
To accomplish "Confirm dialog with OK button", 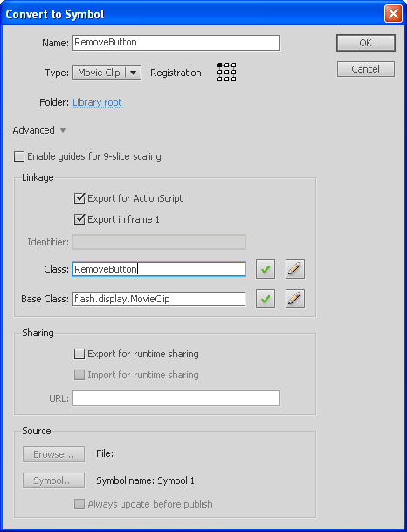I will pos(366,43).
